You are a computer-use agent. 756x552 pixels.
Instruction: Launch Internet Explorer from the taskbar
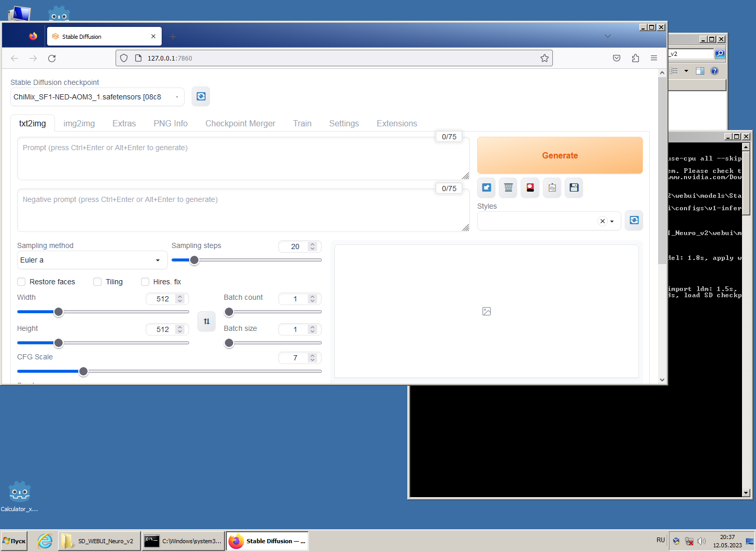[x=45, y=541]
